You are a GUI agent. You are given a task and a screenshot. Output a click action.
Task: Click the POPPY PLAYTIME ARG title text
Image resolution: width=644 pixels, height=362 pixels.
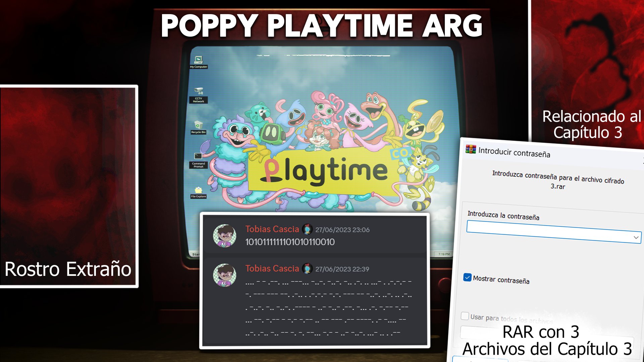tap(322, 25)
